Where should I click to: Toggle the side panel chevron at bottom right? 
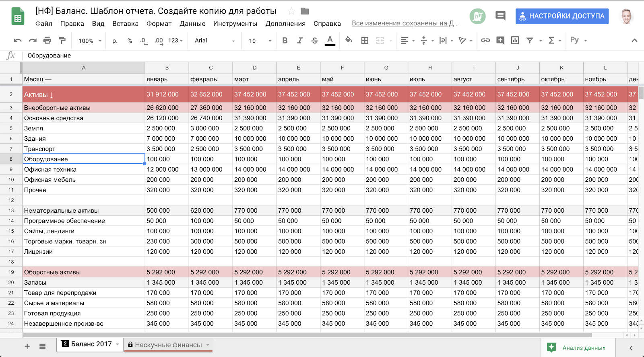631,348
